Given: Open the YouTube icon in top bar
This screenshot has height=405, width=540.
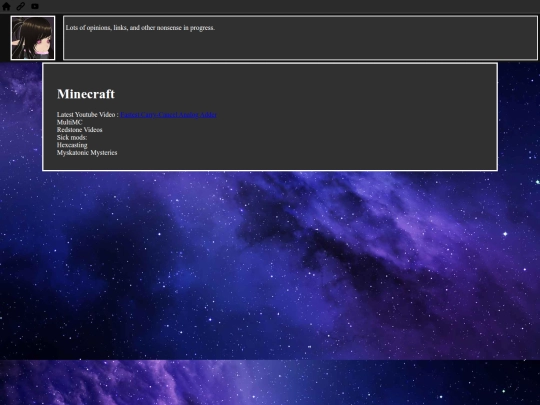Looking at the screenshot, I should 35,6.
